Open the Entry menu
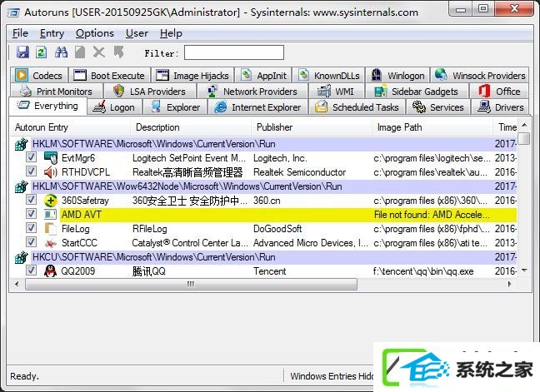The height and width of the screenshot is (392, 540). pyautogui.click(x=52, y=33)
